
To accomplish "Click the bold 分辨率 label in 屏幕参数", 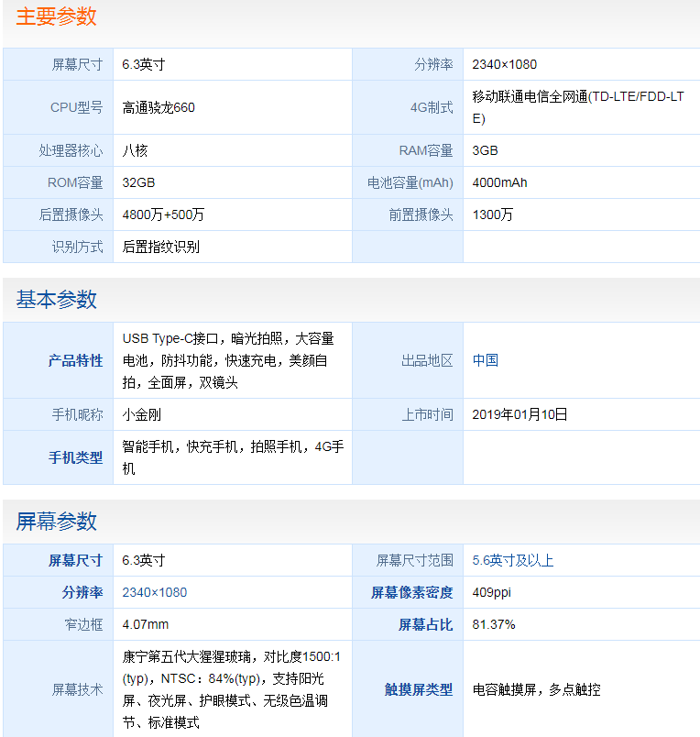I will (x=82, y=592).
